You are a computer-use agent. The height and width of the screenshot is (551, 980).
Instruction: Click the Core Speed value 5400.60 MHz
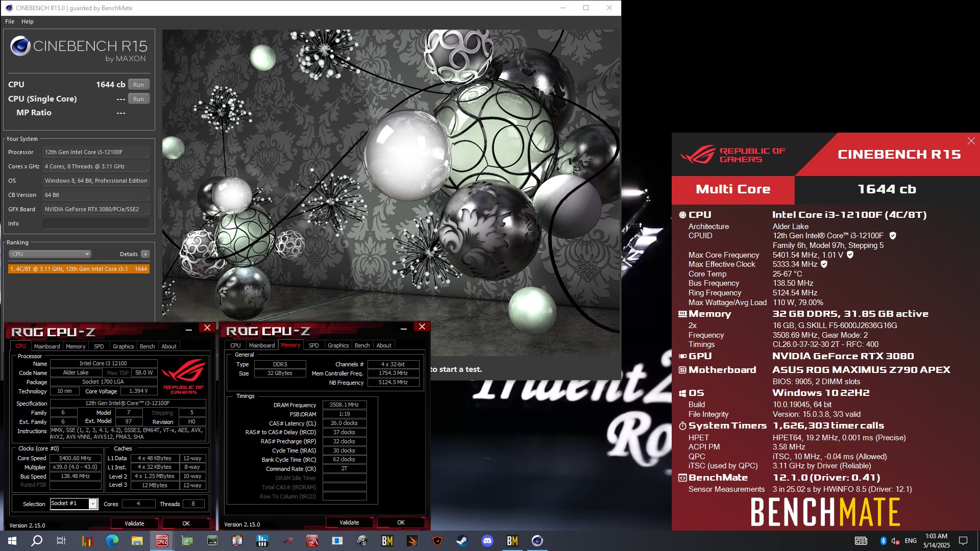click(76, 458)
